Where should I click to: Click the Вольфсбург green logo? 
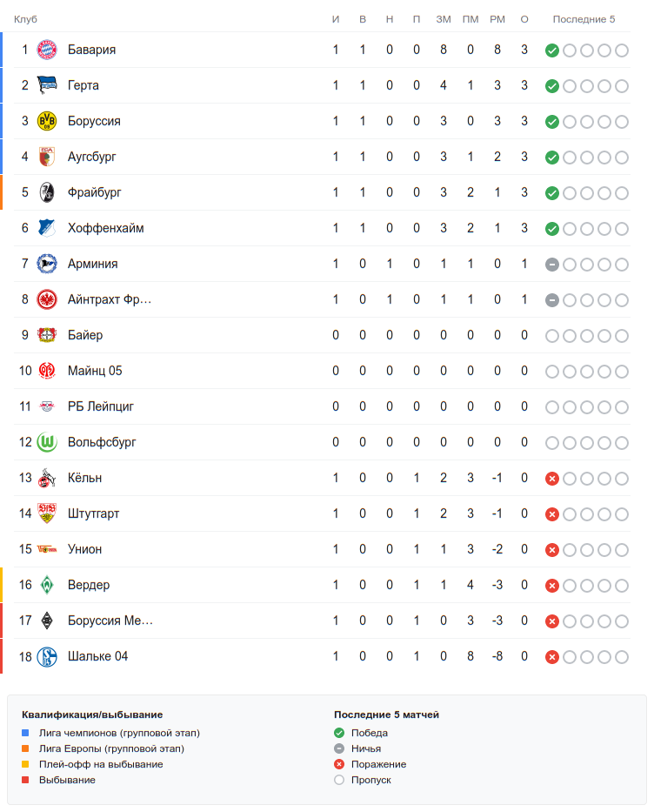point(47,442)
